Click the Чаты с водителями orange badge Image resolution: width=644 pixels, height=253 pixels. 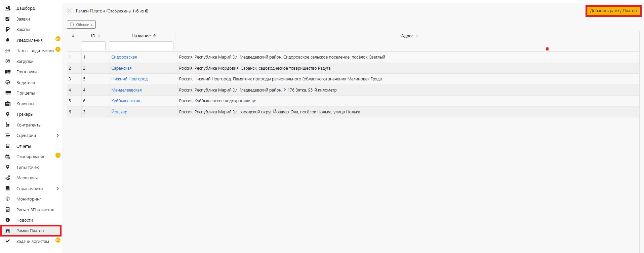tap(58, 49)
